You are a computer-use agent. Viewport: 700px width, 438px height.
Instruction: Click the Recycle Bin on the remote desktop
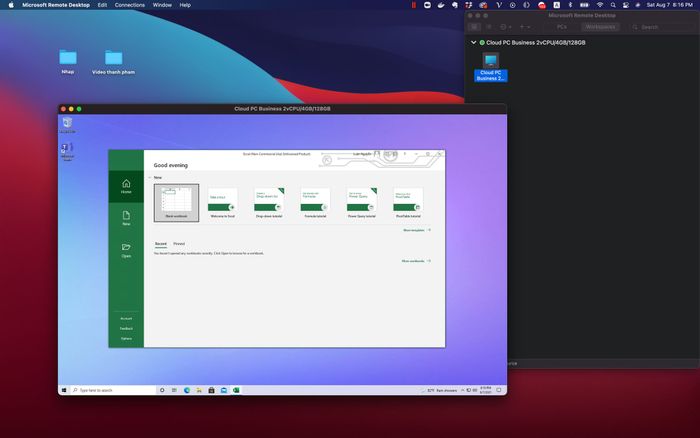(x=67, y=125)
